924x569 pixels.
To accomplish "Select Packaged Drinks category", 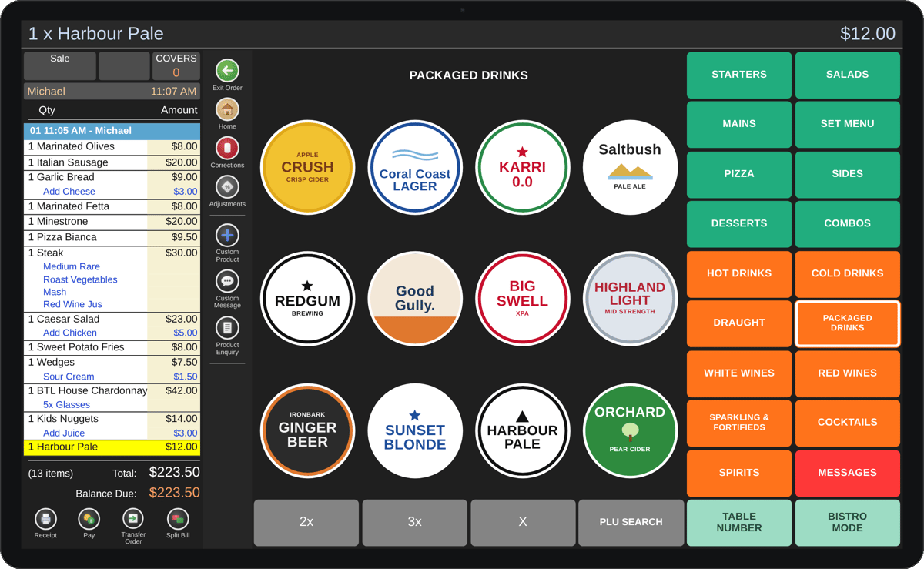I will [x=848, y=323].
